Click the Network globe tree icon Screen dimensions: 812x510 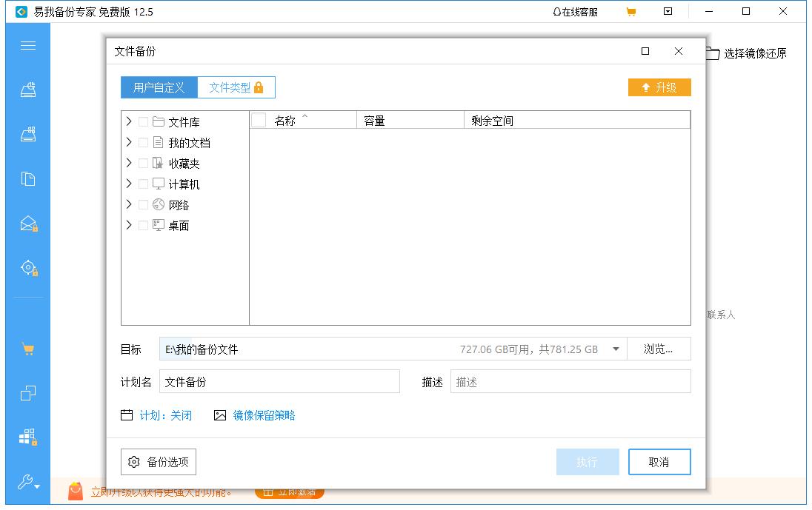pyautogui.click(x=159, y=204)
